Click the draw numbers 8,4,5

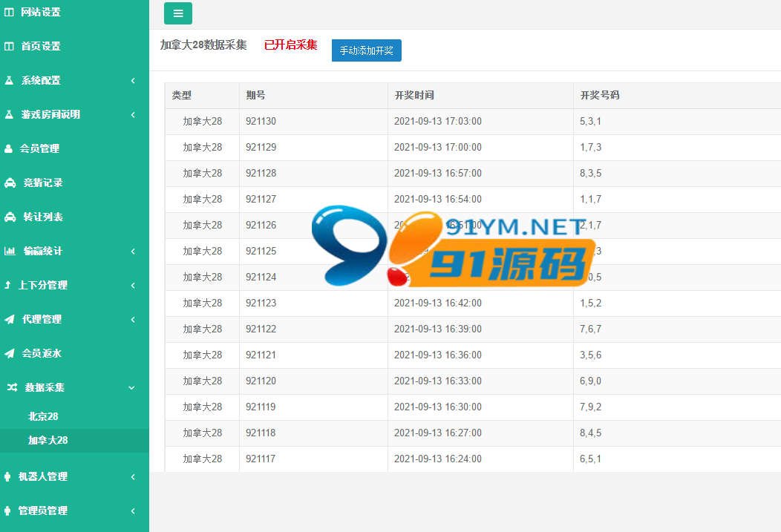(x=590, y=433)
